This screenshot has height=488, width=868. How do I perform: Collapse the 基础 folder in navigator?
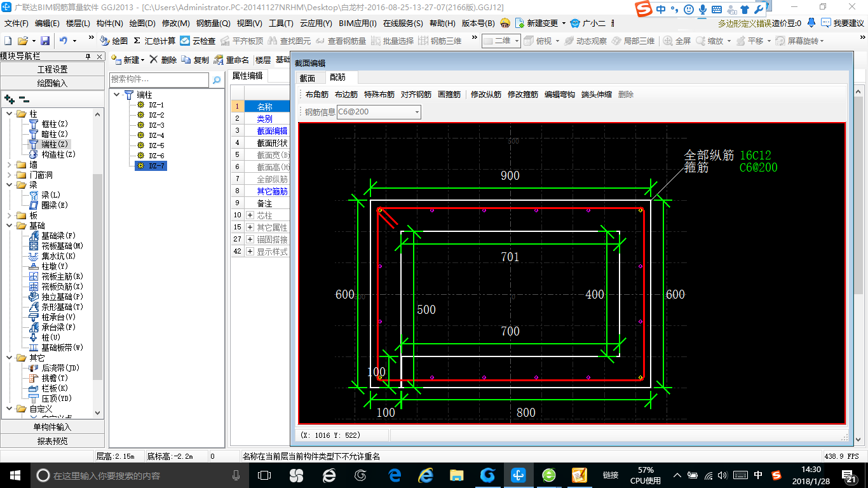point(10,226)
